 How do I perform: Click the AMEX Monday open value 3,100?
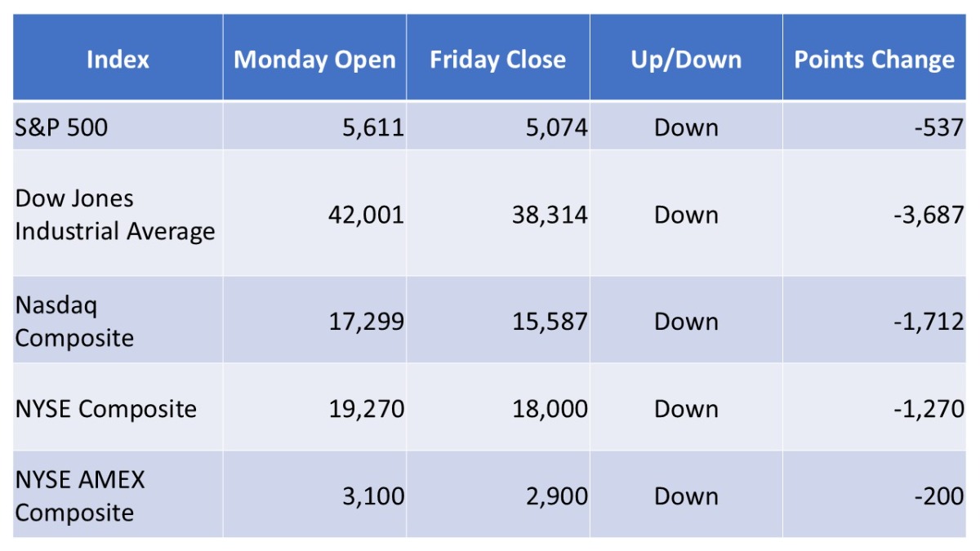[373, 495]
